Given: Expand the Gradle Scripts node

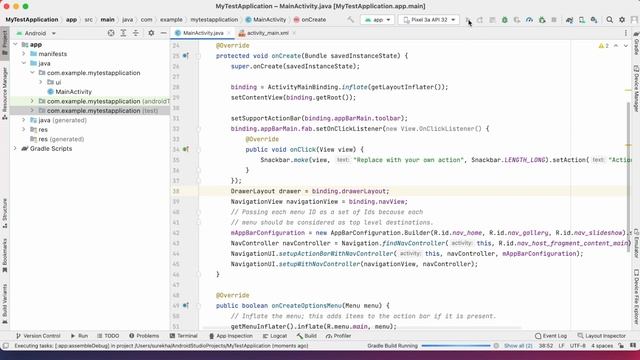Looking at the screenshot, I should 16,149.
